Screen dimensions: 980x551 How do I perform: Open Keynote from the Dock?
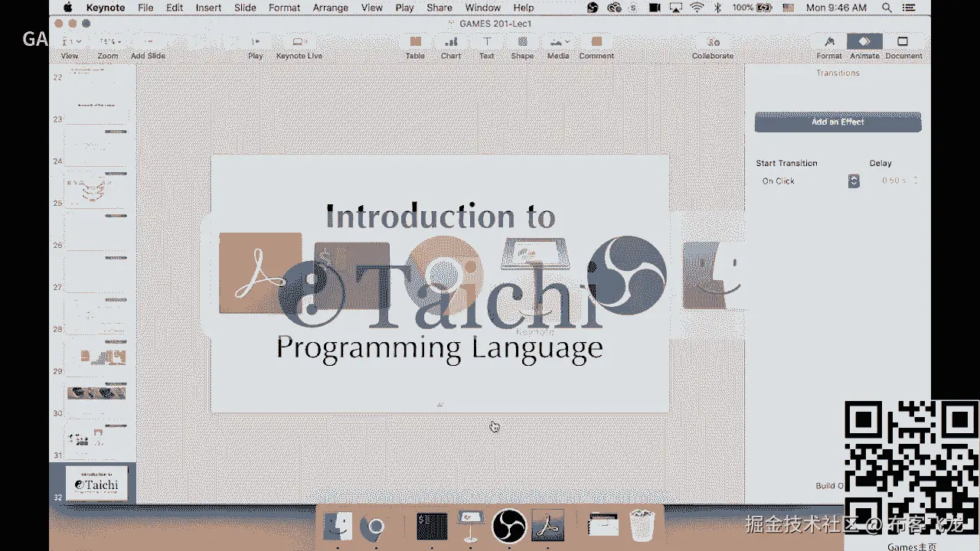pyautogui.click(x=470, y=527)
